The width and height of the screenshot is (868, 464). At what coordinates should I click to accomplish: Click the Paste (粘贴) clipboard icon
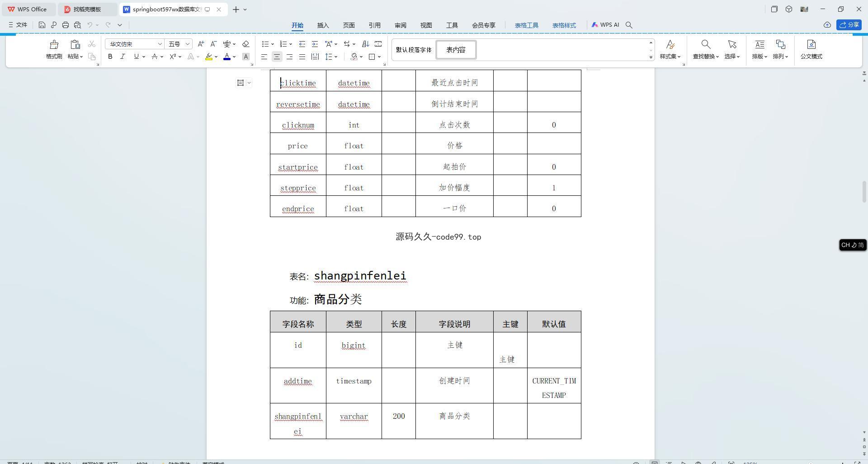coord(75,44)
